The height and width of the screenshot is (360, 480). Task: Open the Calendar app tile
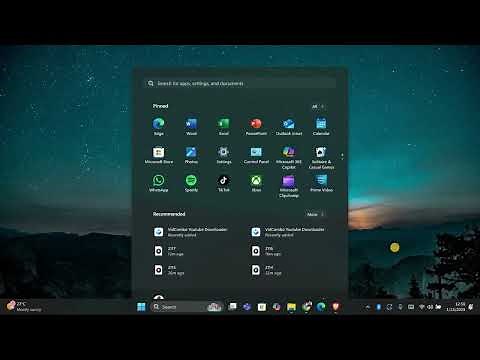pos(321,126)
